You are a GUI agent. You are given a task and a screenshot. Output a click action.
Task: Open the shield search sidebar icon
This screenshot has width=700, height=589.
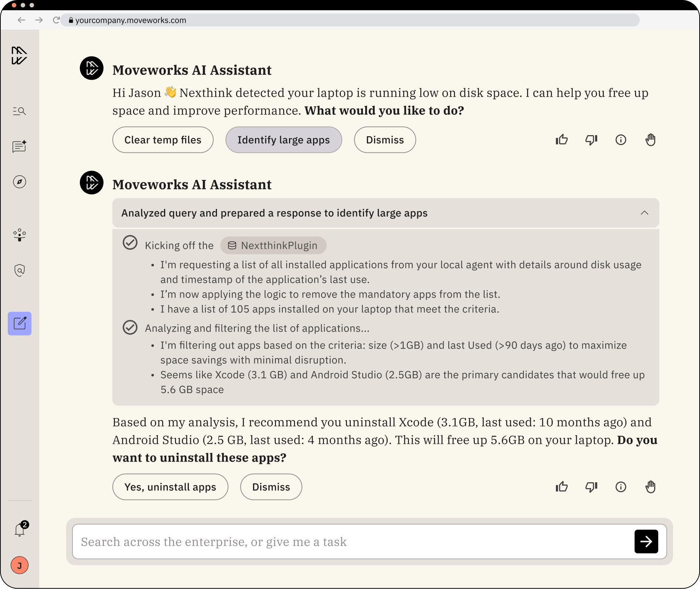coord(19,270)
